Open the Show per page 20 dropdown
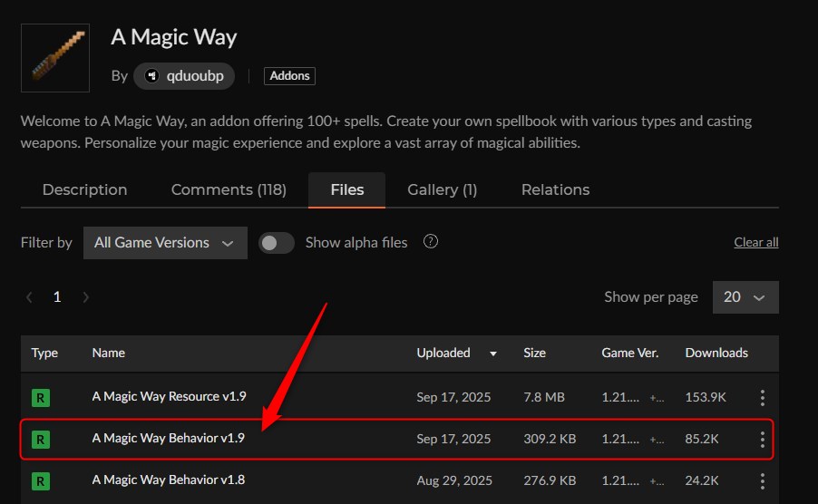Screen dimensions: 818x504 (x=745, y=297)
